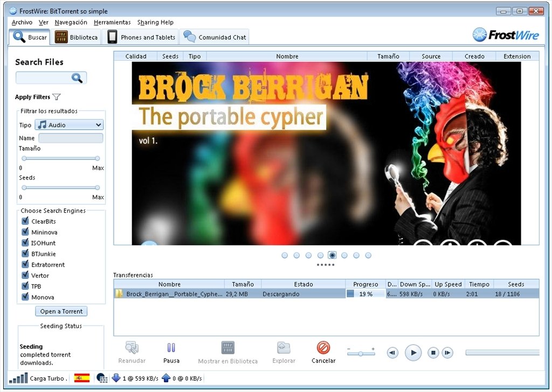The height and width of the screenshot is (392, 552).
Task: Click the Spanish flag icon in status bar
Action: [x=82, y=379]
